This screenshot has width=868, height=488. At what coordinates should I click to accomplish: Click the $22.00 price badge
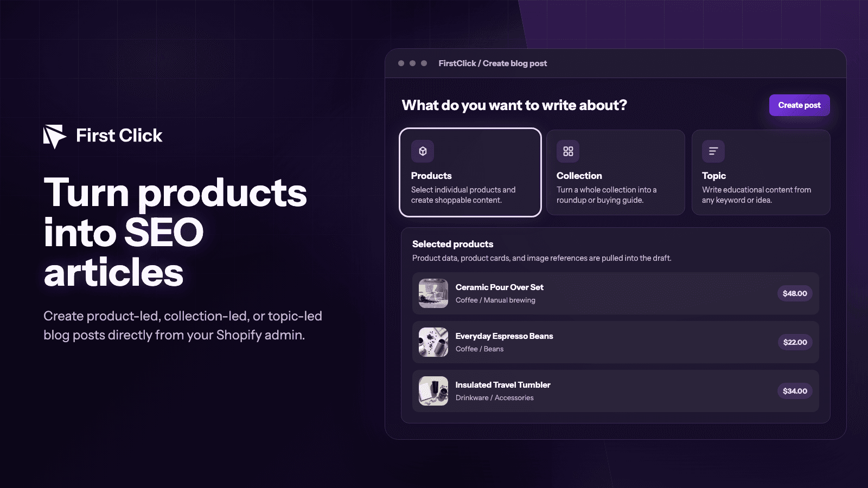pyautogui.click(x=795, y=342)
